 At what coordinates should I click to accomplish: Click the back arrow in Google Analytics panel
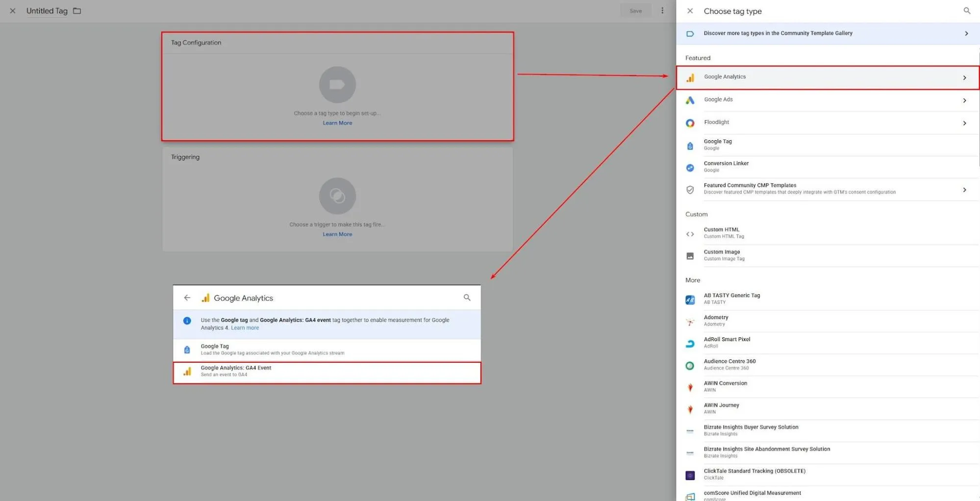pyautogui.click(x=187, y=298)
